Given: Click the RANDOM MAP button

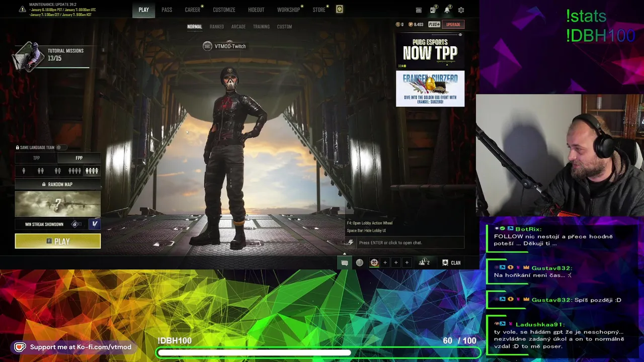Looking at the screenshot, I should 58,185.
